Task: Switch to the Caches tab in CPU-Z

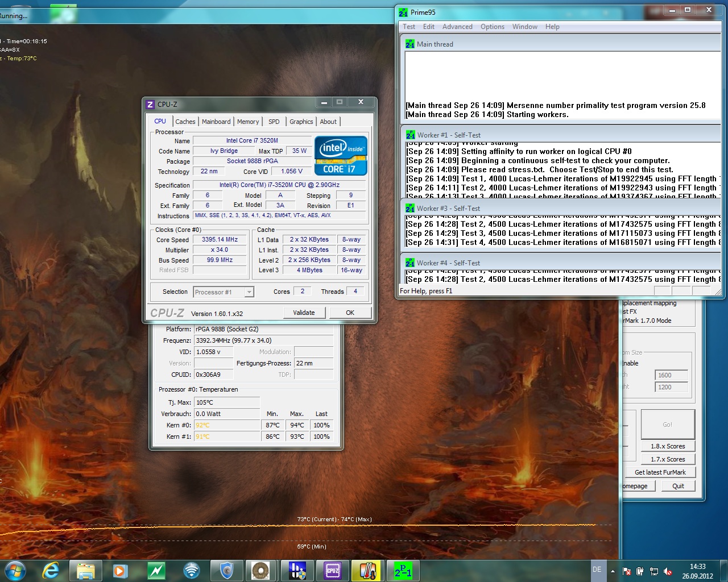Action: click(185, 122)
